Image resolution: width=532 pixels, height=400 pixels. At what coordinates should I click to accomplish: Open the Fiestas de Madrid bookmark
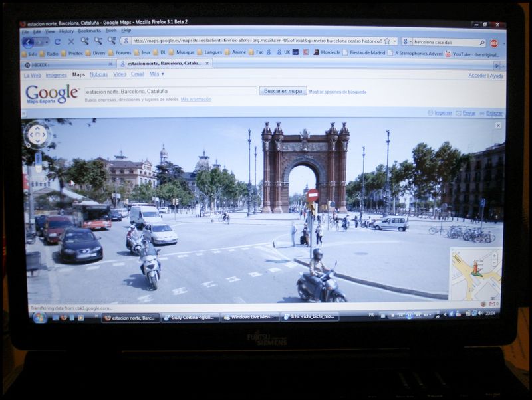(x=364, y=53)
